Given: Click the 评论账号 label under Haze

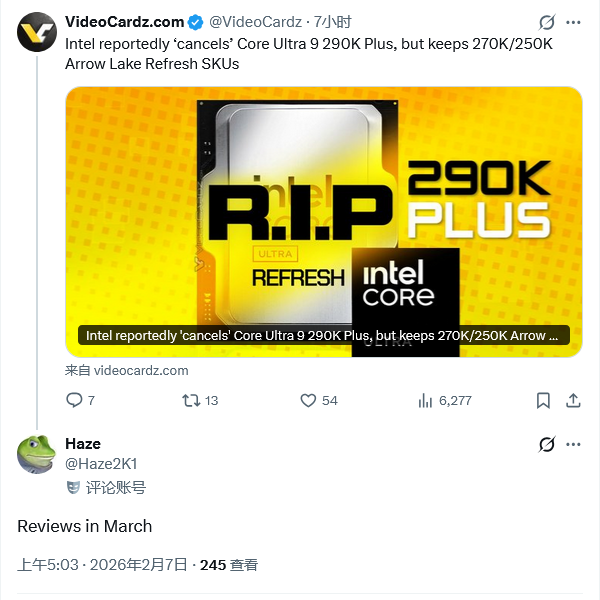Looking at the screenshot, I should click(113, 488).
